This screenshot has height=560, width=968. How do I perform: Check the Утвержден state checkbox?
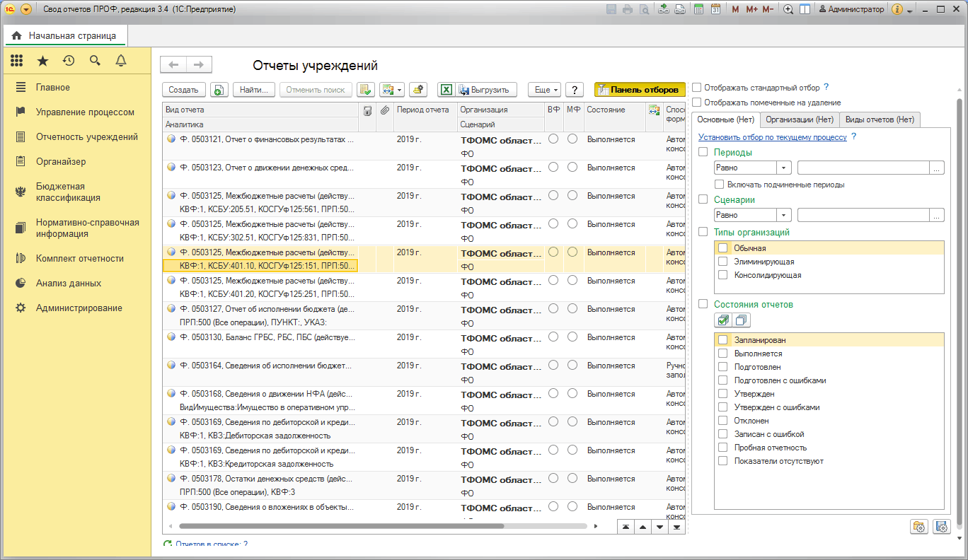click(722, 394)
